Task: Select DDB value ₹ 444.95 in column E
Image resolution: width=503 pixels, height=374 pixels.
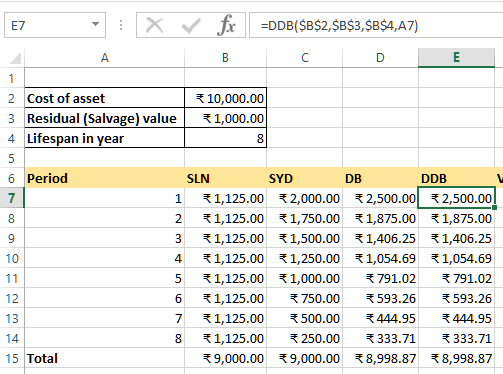Action: [456, 318]
